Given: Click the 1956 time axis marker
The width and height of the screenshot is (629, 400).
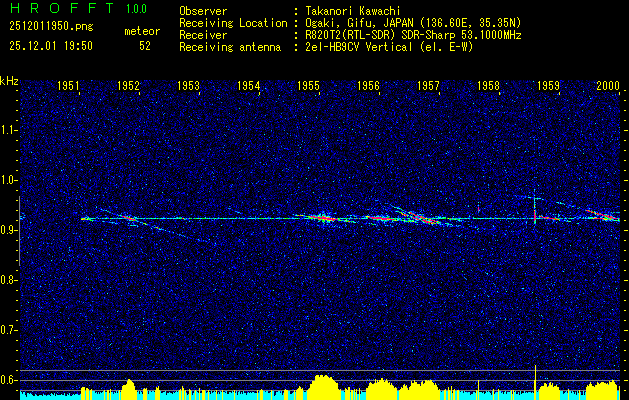Looking at the screenshot, I should click(368, 85).
